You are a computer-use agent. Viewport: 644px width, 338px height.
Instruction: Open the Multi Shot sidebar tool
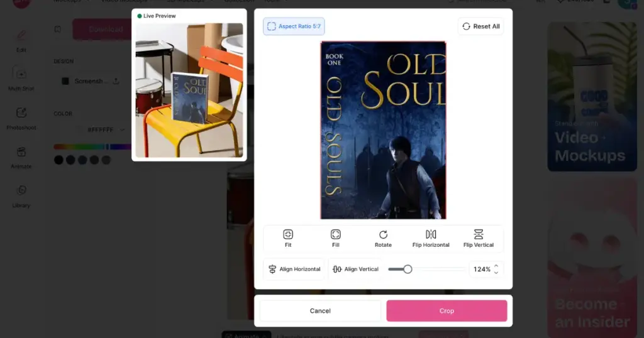pos(21,79)
